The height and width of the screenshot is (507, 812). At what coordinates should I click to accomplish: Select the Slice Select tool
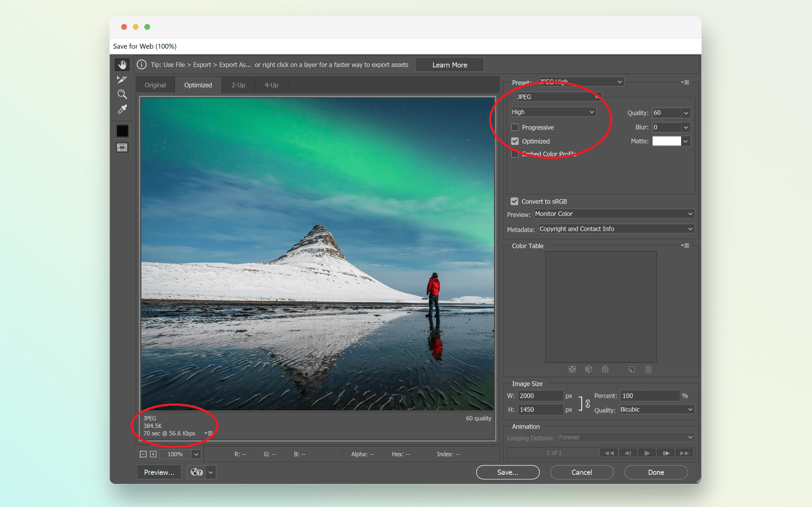[122, 79]
